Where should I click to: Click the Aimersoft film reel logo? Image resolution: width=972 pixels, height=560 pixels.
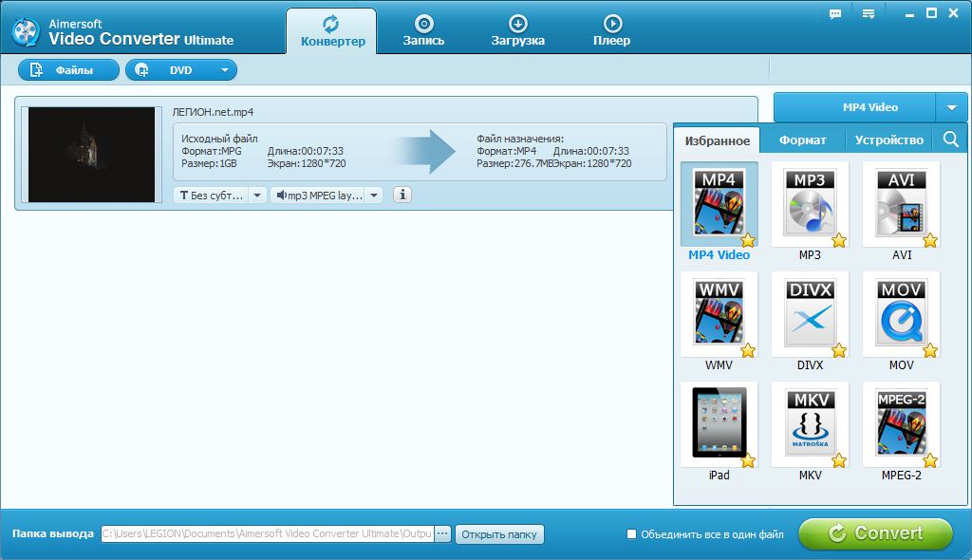pyautogui.click(x=26, y=32)
